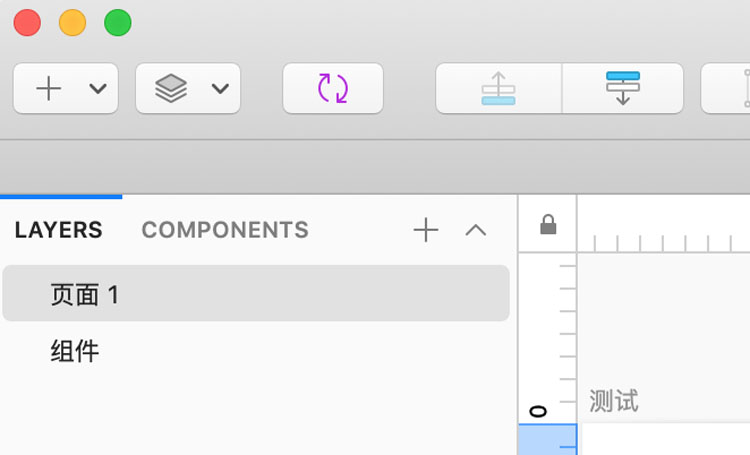Click the Send Backward icon

(623, 89)
